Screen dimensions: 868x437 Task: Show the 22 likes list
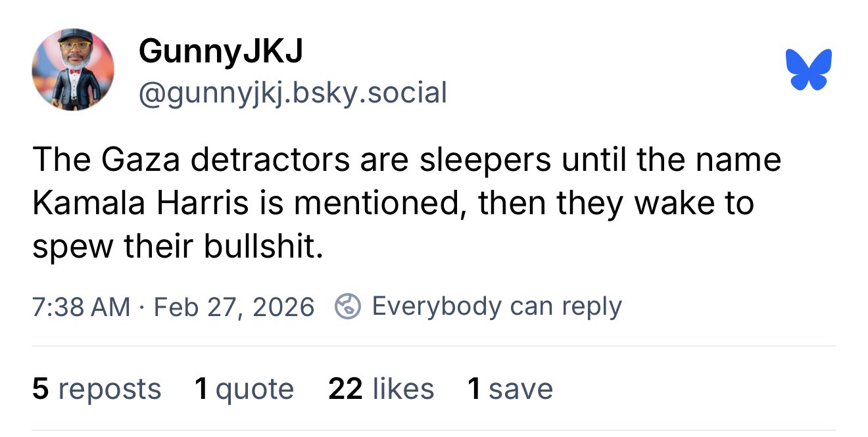381,389
